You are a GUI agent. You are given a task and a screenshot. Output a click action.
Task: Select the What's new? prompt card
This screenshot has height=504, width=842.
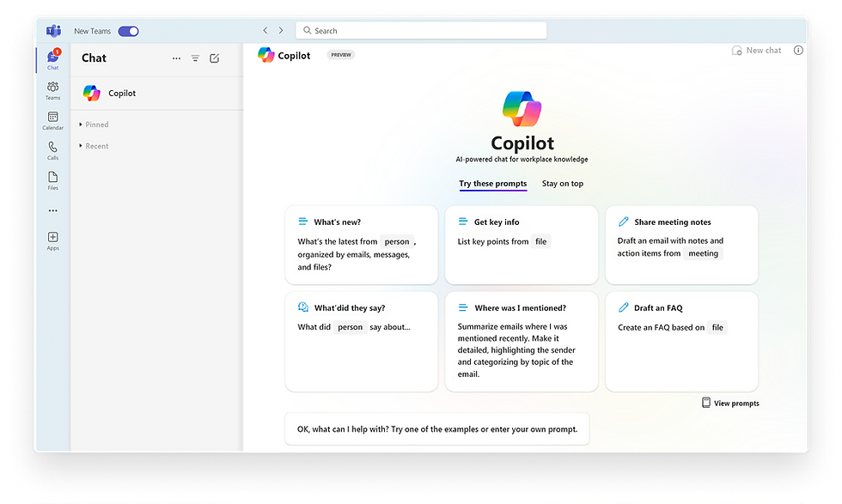tap(362, 245)
